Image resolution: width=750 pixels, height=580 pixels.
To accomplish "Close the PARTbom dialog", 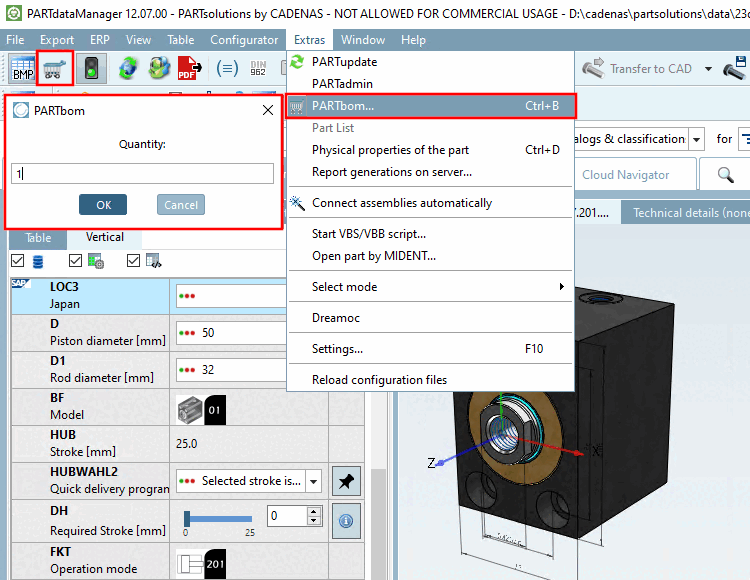I will click(268, 110).
